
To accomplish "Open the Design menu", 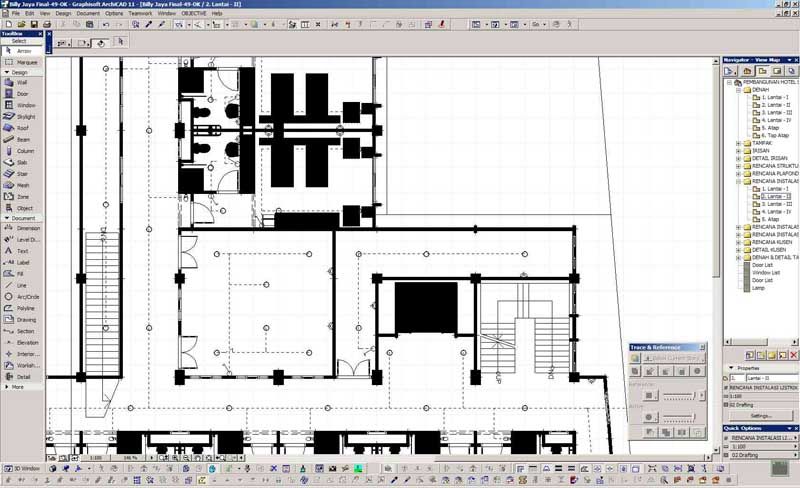I will click(x=63, y=13).
